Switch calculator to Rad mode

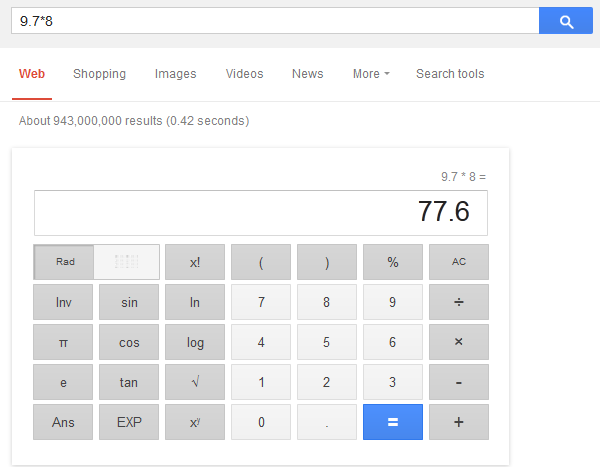click(65, 262)
